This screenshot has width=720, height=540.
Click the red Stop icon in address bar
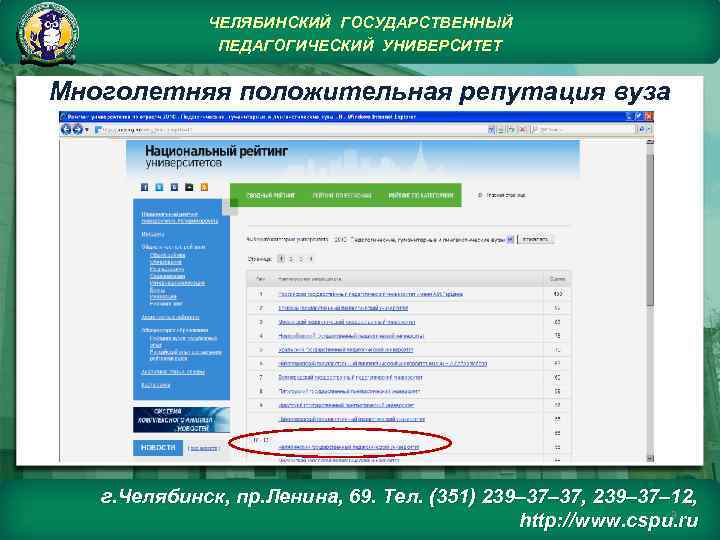523,130
